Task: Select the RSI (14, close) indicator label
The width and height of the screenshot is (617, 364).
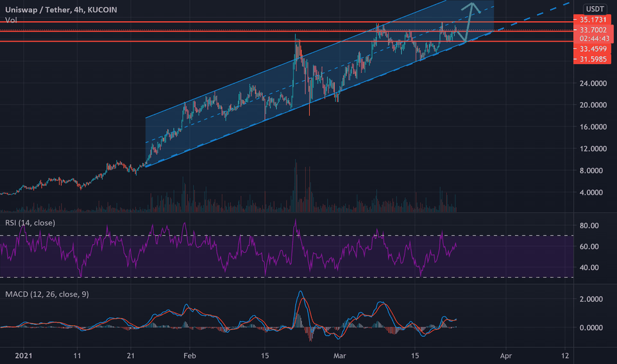Action: 30,223
